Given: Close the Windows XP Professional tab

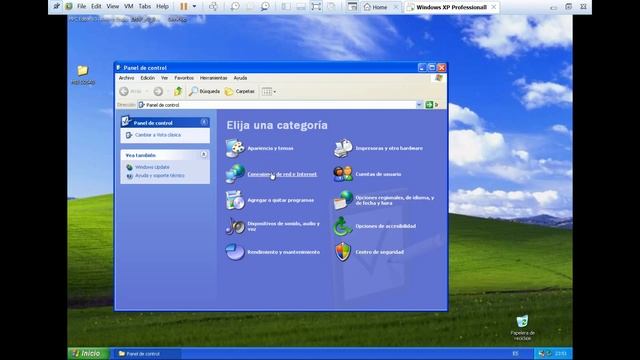Looking at the screenshot, I should (x=494, y=7).
